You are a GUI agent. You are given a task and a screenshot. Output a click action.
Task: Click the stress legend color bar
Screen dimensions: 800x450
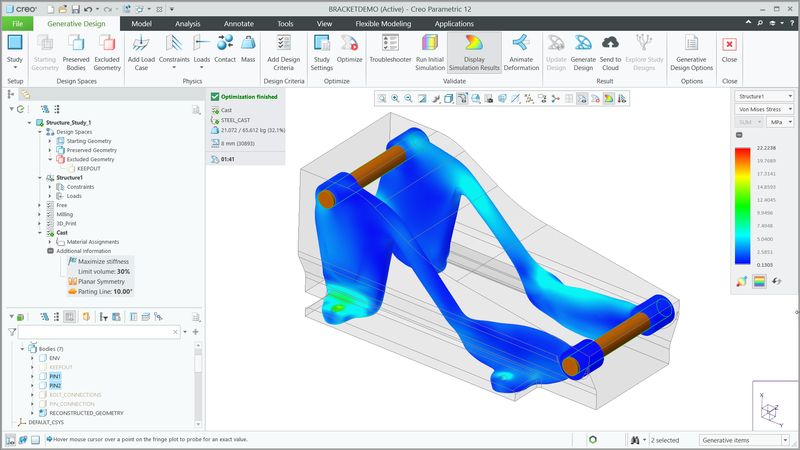point(741,207)
